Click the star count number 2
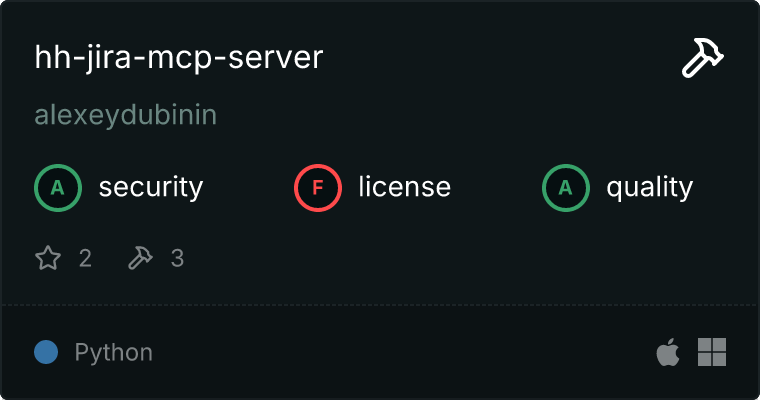760x400 pixels. 85,259
